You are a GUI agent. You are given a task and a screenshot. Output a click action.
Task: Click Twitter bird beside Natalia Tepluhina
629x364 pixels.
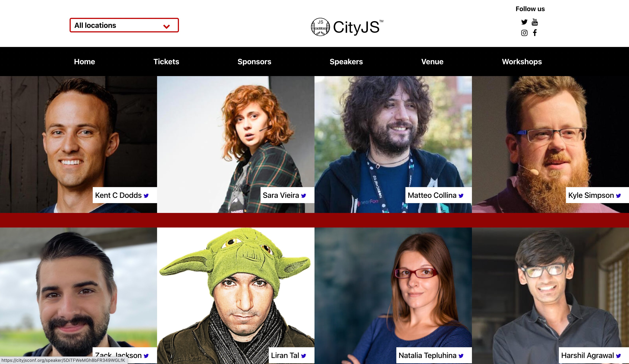tap(461, 356)
